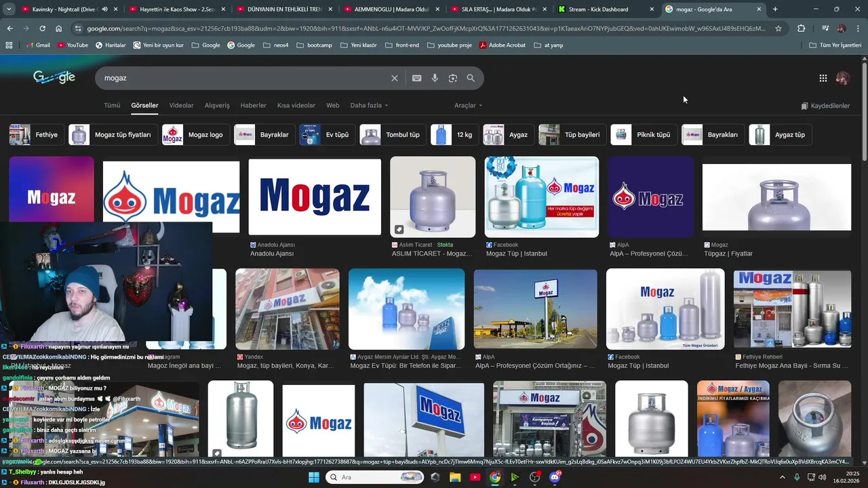Open the Haberler tab
868x488 pixels.
coord(254,106)
